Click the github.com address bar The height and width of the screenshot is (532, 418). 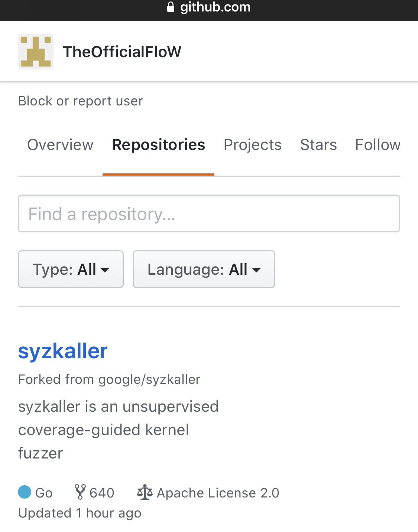[x=209, y=7]
